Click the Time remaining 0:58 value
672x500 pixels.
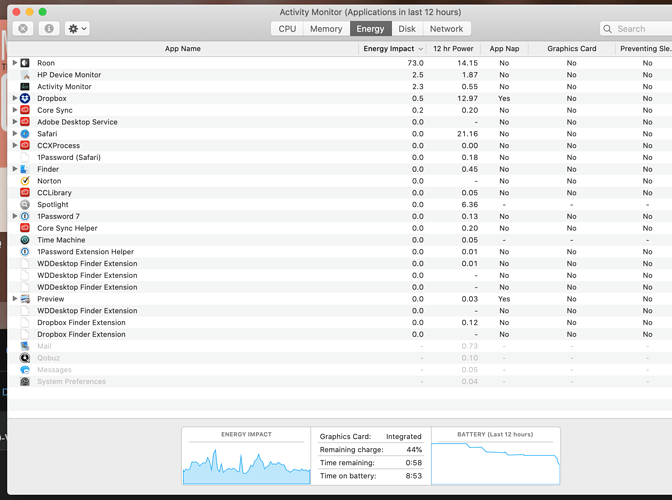[x=414, y=463]
